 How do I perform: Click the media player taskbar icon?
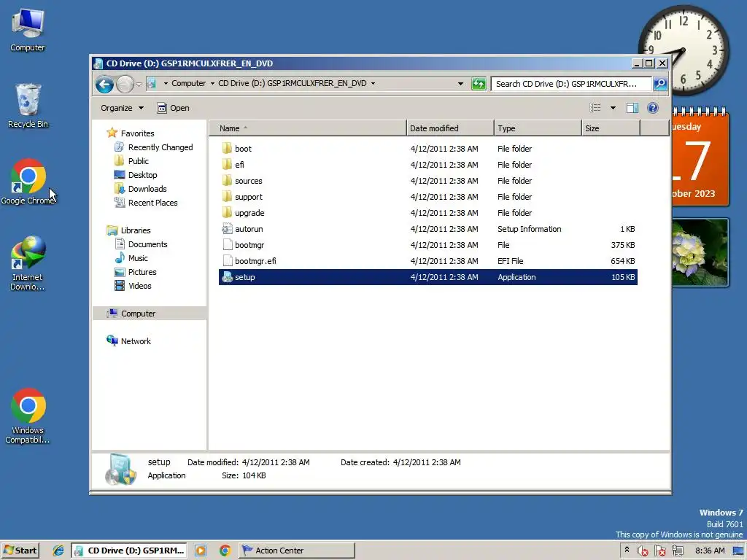[x=201, y=551]
